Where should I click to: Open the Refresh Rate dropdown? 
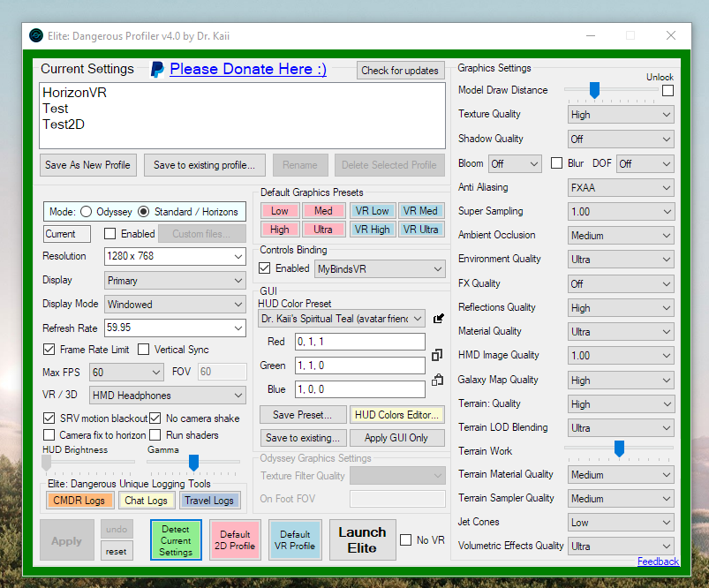click(175, 328)
